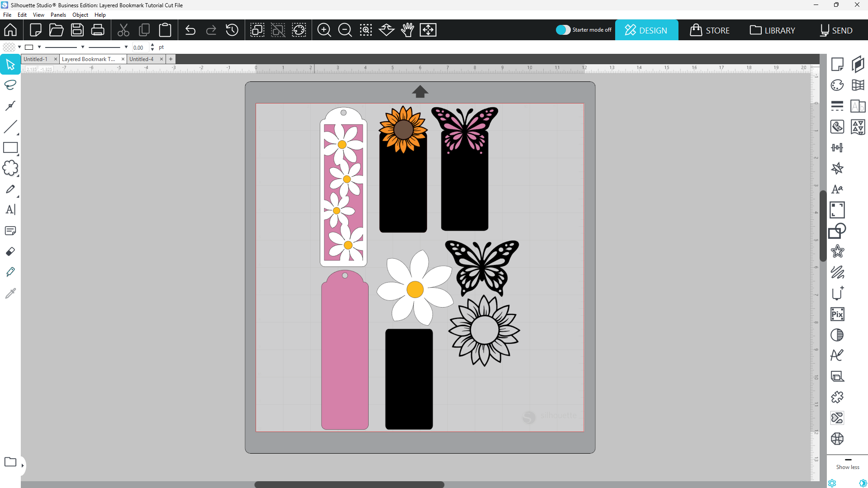Click Show less in right panel
The image size is (868, 488).
pyautogui.click(x=847, y=467)
